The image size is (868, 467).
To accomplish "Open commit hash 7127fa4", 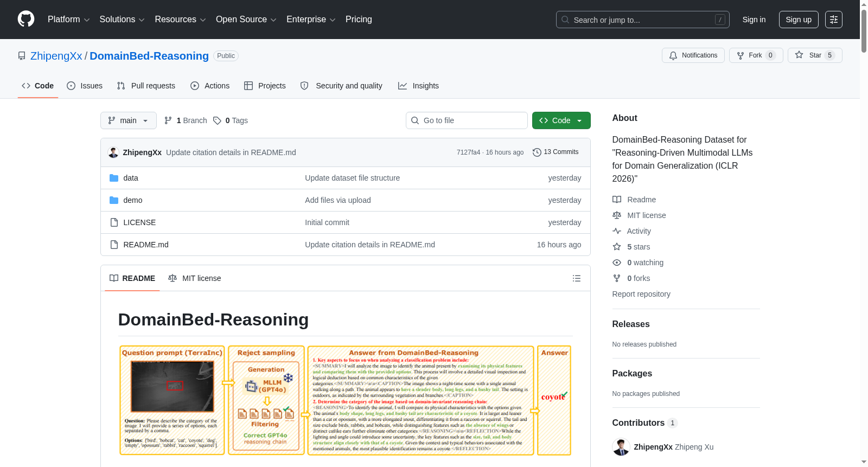I will 468,152.
